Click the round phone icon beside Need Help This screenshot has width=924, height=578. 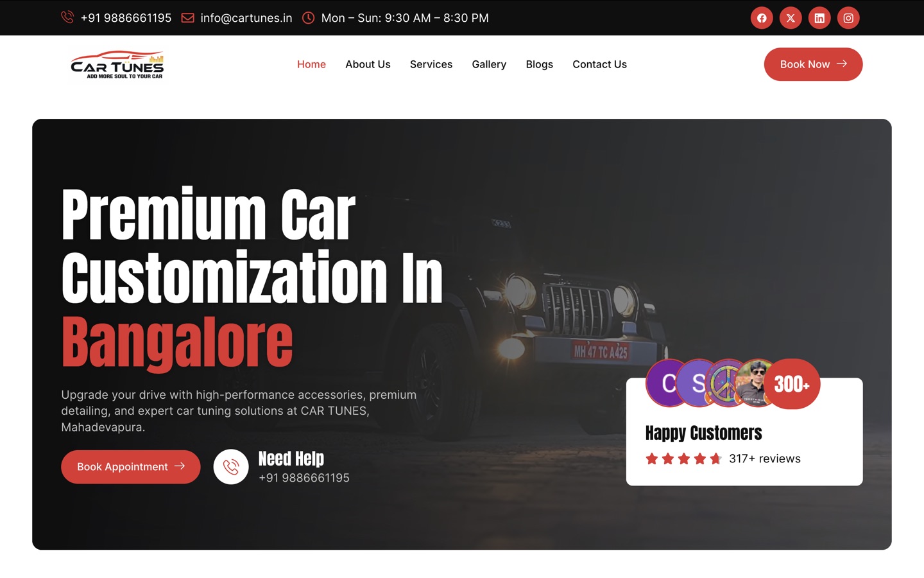(x=231, y=467)
